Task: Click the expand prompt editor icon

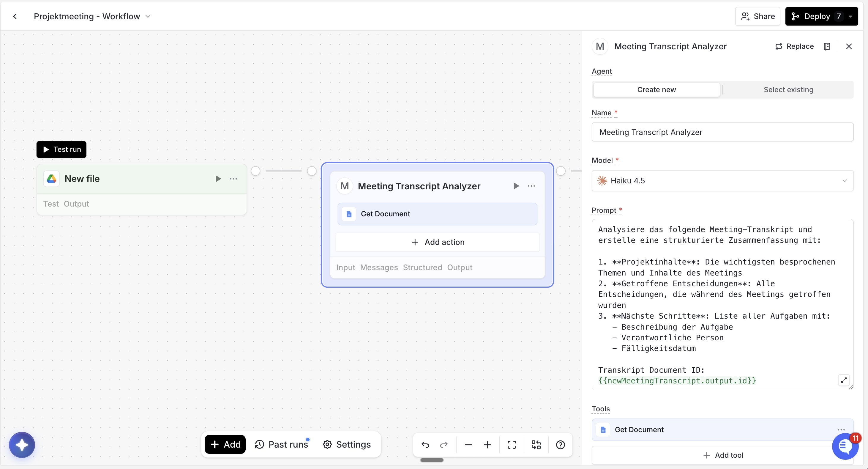Action: pos(844,380)
